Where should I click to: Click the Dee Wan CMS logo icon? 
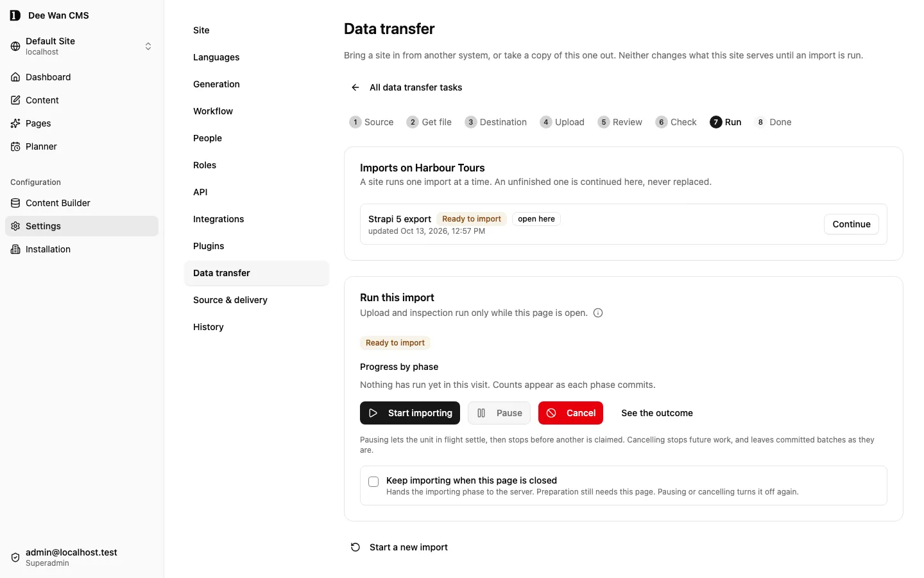point(15,15)
